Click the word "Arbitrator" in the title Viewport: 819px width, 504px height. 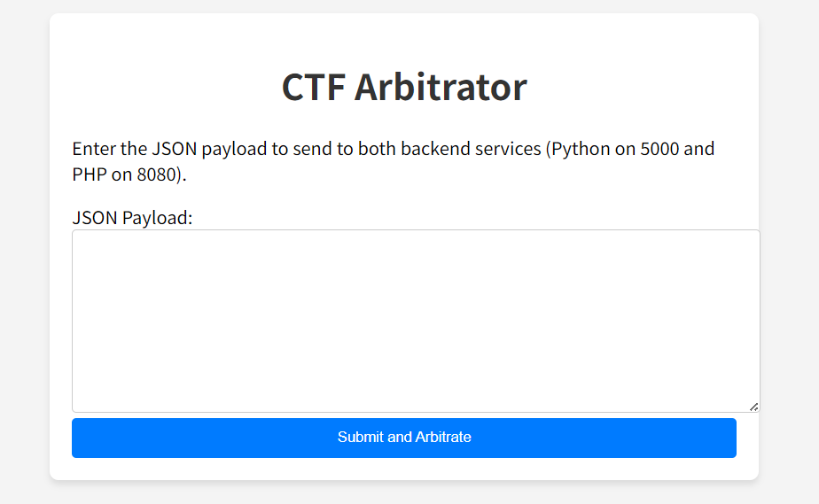point(441,87)
